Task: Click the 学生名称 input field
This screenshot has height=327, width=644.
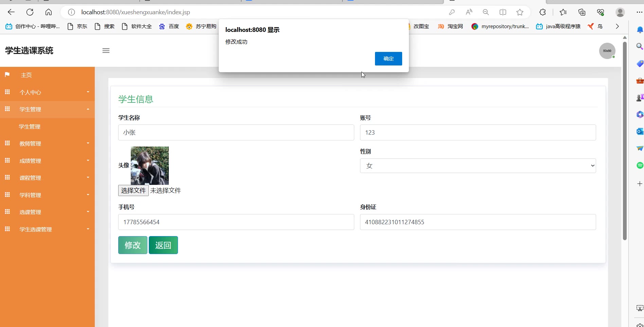Action: pos(236,132)
